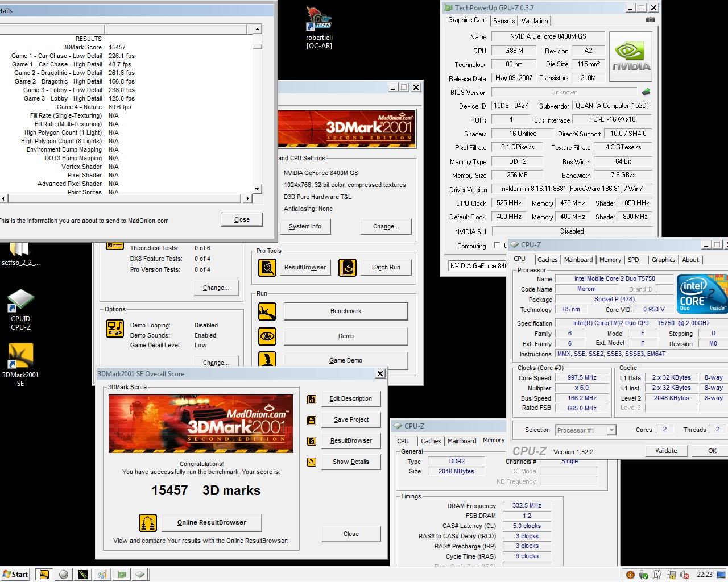
Task: Click the Benchmark run icon beside Benchmark button
Action: 267,311
